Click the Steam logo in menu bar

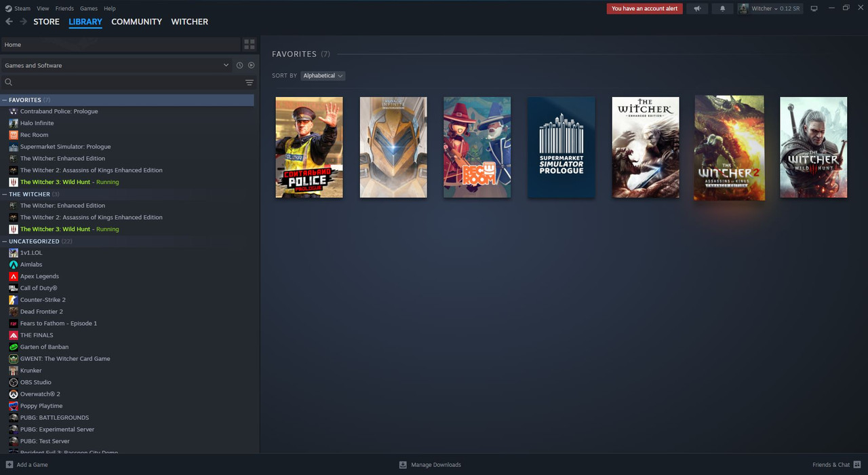tap(8, 8)
